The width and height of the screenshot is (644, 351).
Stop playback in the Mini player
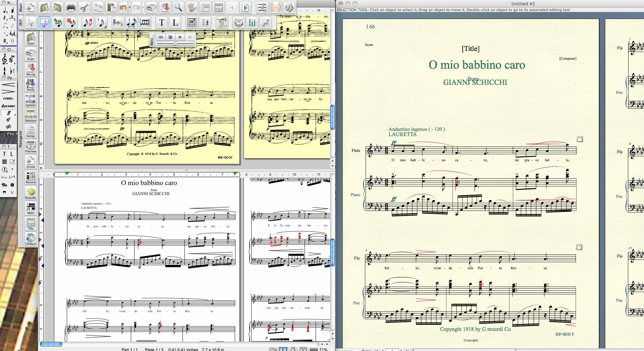click(170, 37)
